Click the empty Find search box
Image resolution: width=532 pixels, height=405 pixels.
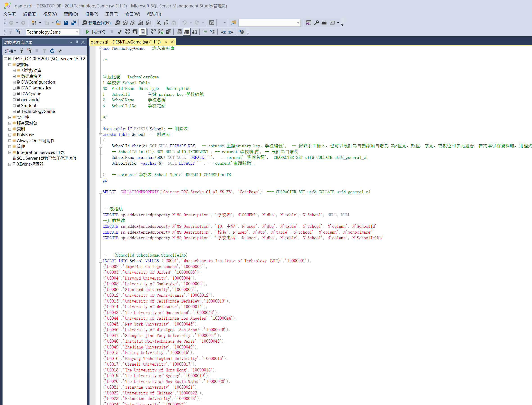point(267,23)
